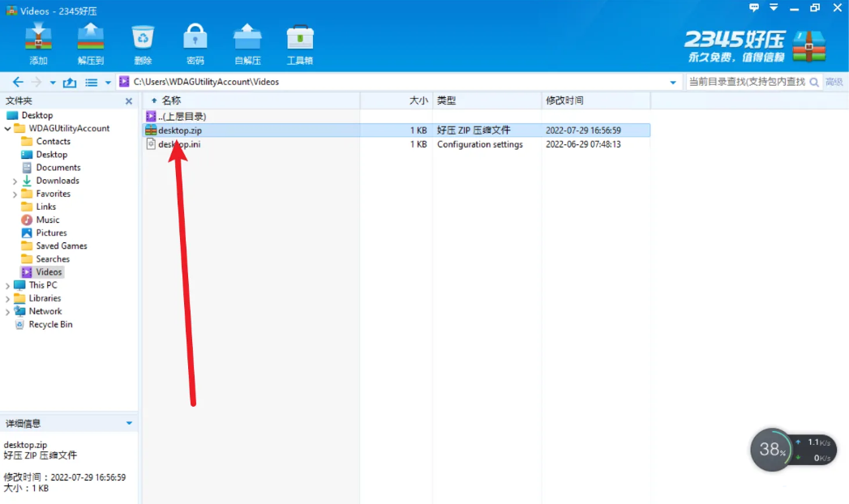Collapse the 详细信息 panel arrow

129,422
